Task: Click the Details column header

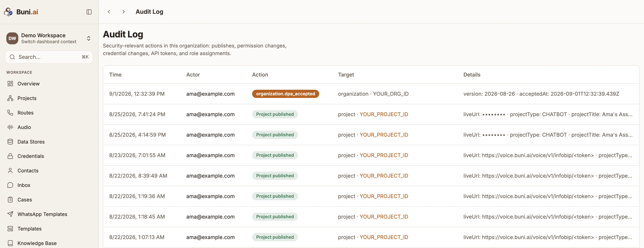Action: [x=472, y=74]
